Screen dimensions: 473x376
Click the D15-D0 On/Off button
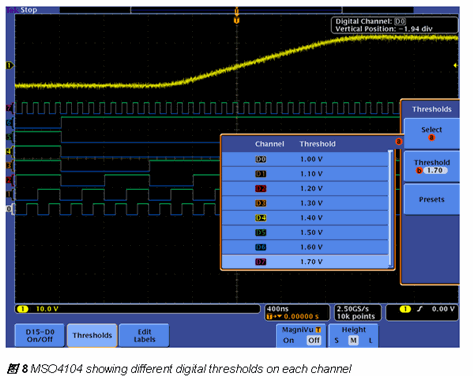click(x=40, y=335)
